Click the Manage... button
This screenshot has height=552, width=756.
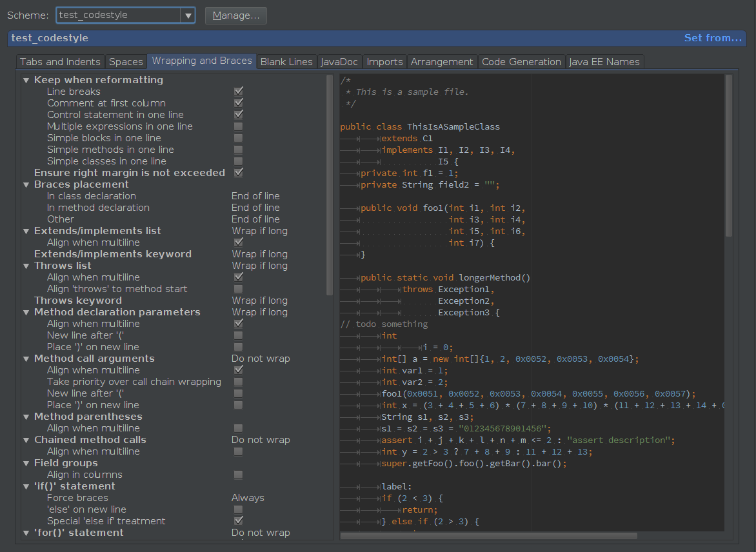click(x=235, y=15)
